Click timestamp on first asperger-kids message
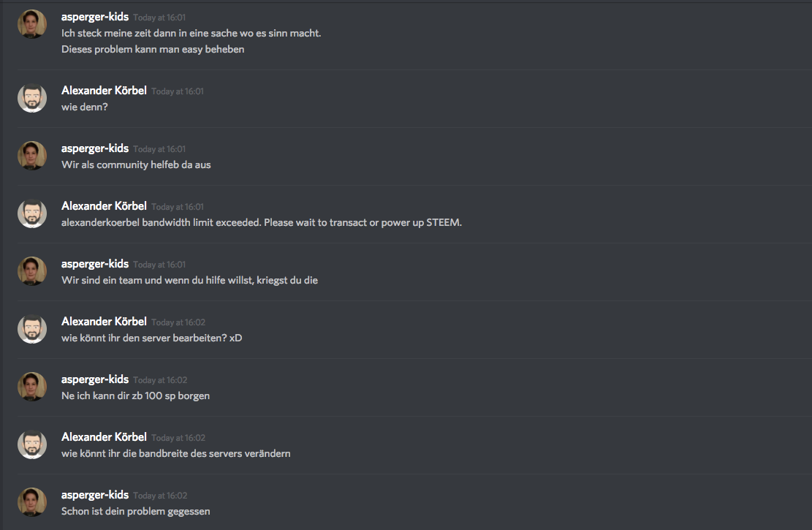Viewport: 812px width, 530px height. tap(159, 18)
